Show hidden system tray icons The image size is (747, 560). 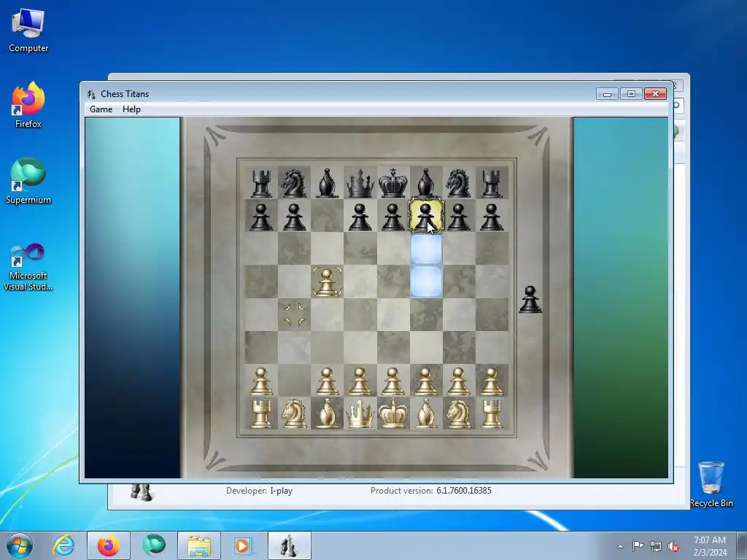[620, 546]
